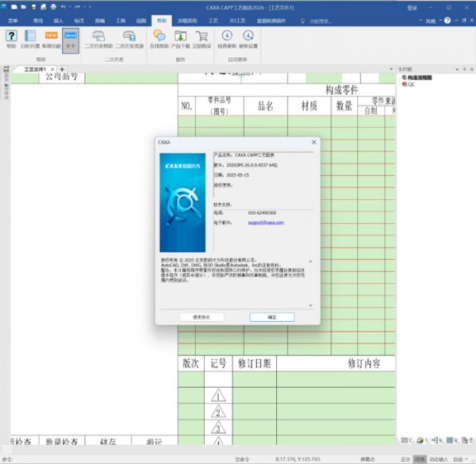The width and height of the screenshot is (476, 464).
Task: Open the 风格 style dropdown
Action: (432, 21)
